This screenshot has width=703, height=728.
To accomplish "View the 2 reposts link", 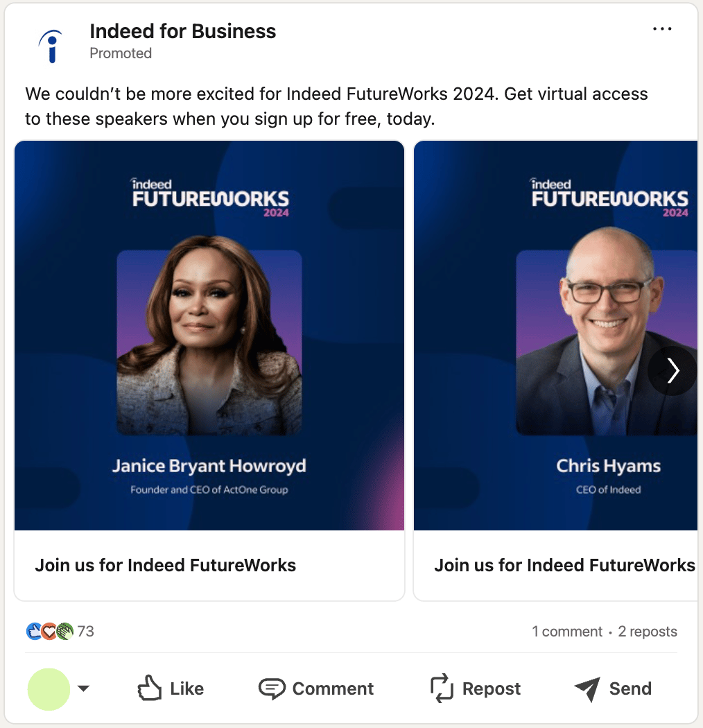I will (648, 632).
